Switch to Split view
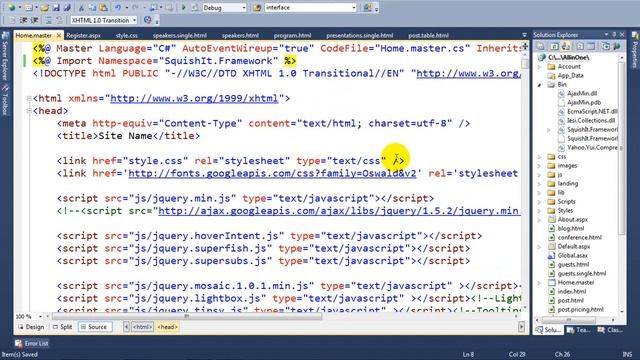The width and height of the screenshot is (640, 360). coord(63,327)
